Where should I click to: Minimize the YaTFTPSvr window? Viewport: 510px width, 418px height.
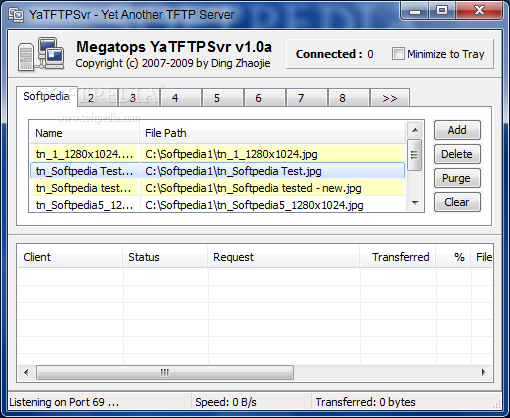(415, 11)
